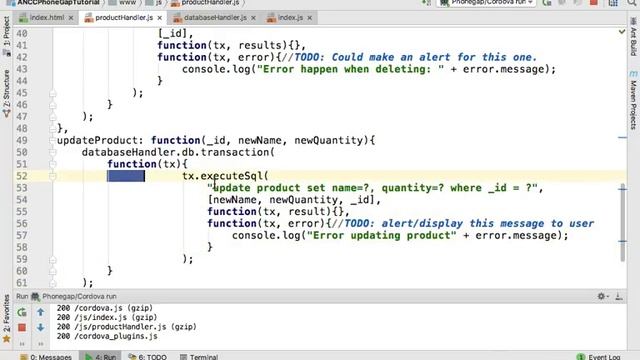Collapse the executeSql block at line 52
This screenshot has height=360, width=640.
click(52, 176)
